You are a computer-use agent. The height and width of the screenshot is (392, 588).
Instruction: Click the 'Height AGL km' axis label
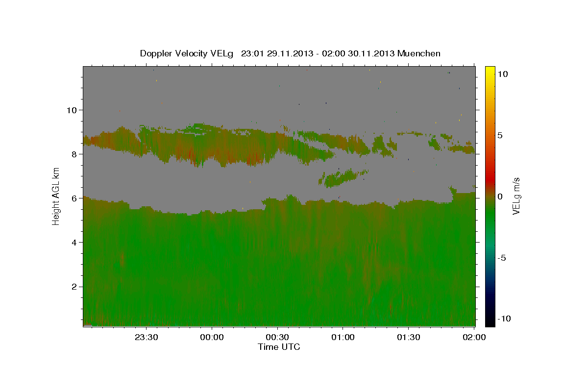click(x=56, y=196)
